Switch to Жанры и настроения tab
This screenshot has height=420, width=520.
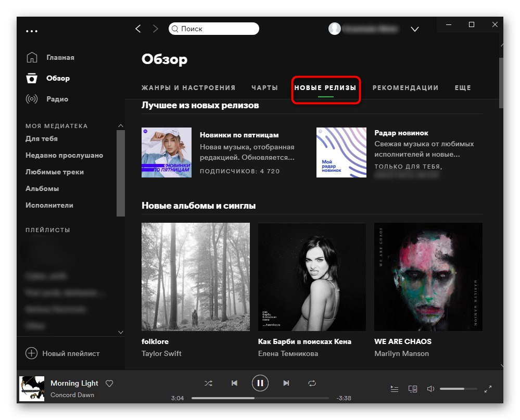(188, 88)
